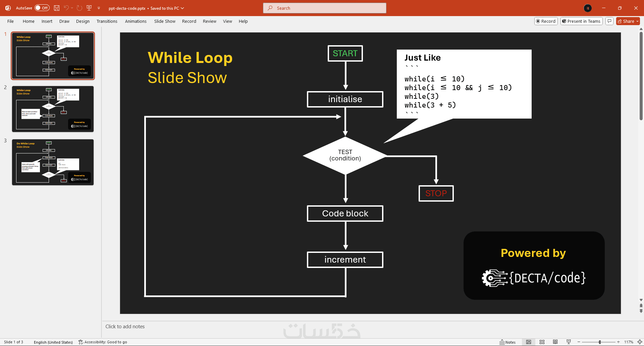Click the Redo icon in quick access toolbar
This screenshot has height=346, width=644.
point(79,8)
